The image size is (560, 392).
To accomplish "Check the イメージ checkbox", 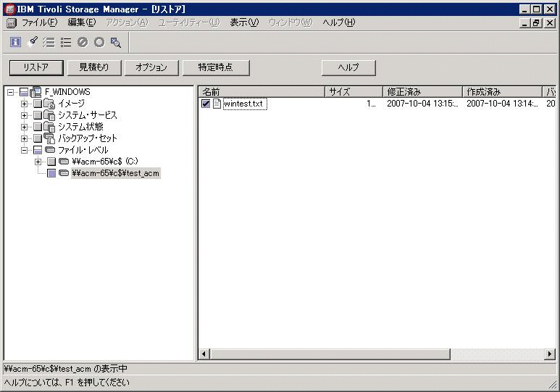I will click(38, 104).
